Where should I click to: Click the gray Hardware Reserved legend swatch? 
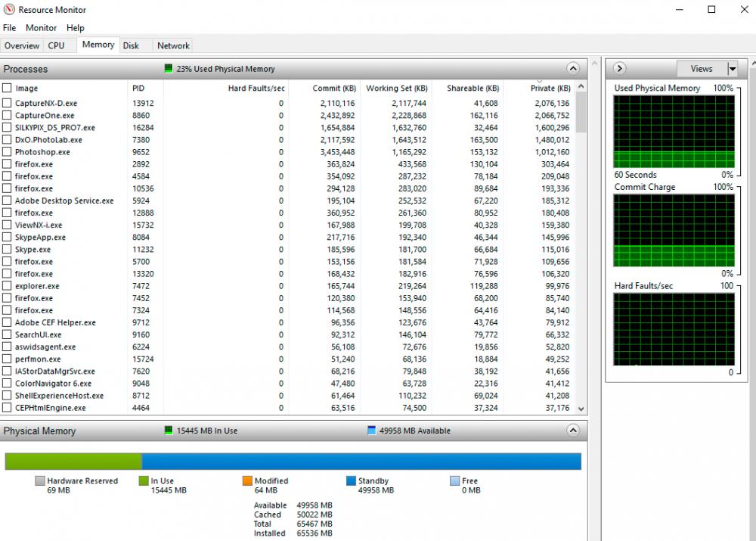(x=40, y=480)
